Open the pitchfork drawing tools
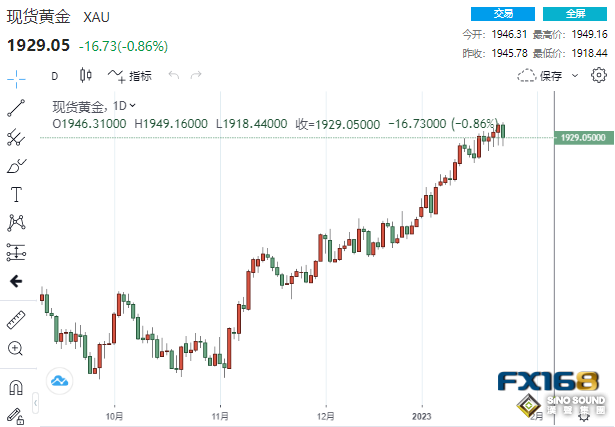 click(16, 137)
